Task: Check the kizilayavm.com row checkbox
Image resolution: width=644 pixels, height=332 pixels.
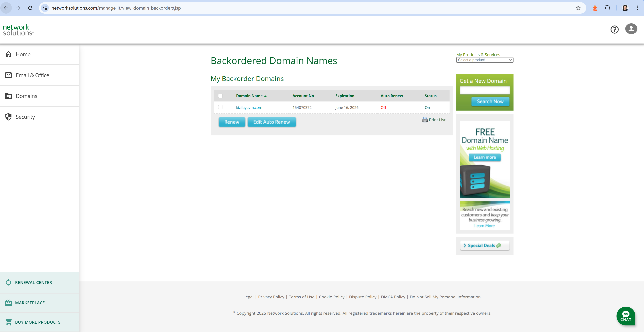Action: [220, 107]
